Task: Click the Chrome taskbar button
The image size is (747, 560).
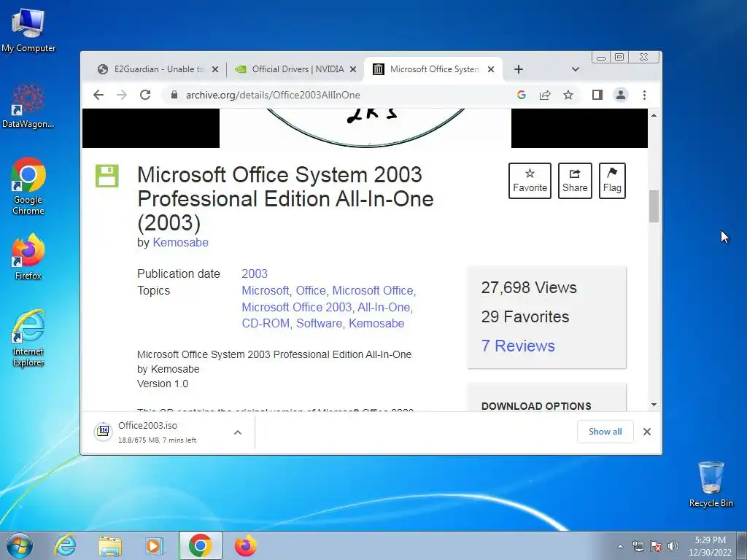Action: tap(200, 545)
